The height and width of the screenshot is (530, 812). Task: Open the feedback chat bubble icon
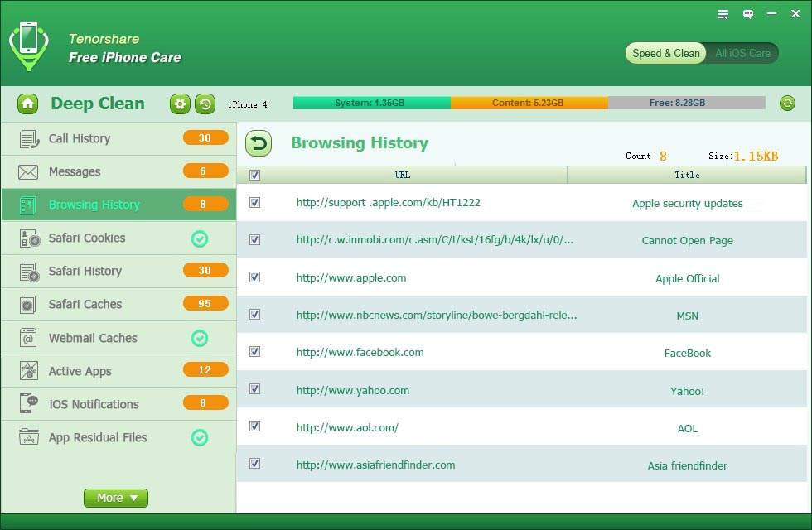(748, 14)
